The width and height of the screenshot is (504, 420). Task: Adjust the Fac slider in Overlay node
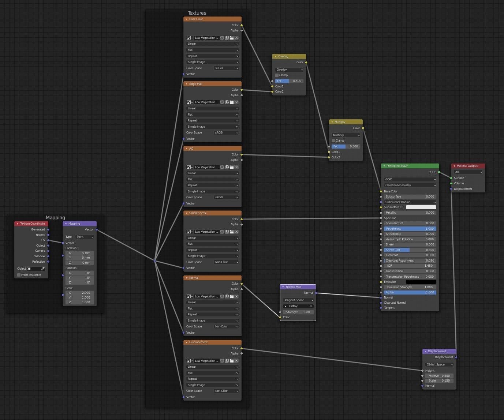pos(289,81)
